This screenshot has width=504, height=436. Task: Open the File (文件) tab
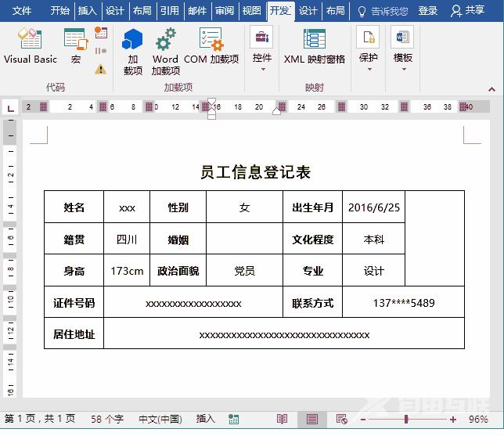22,11
